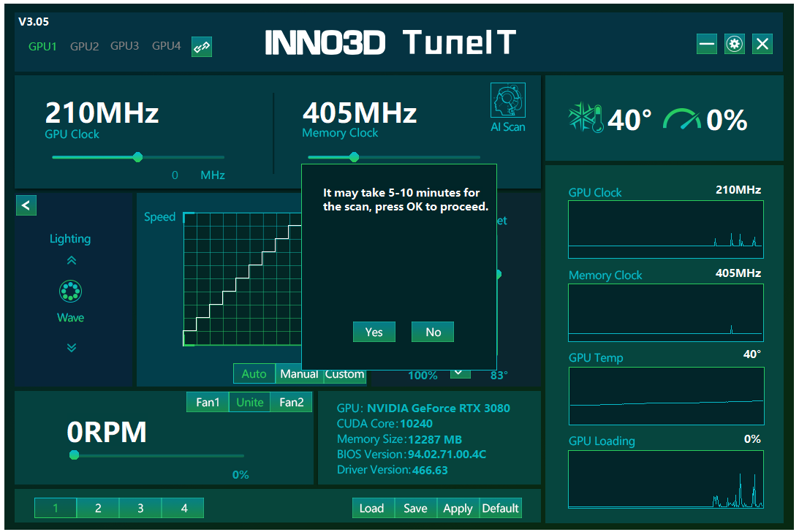Click the fan speed RPM slider handle
799x532 pixels.
click(x=75, y=455)
